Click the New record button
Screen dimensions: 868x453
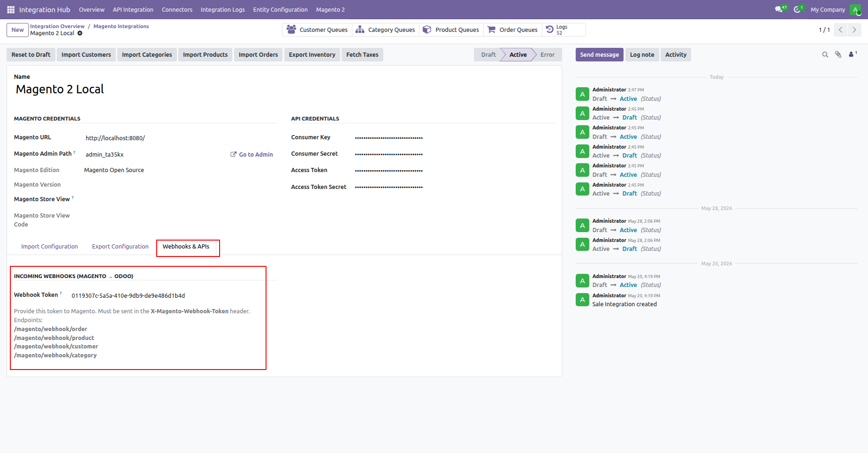(x=17, y=30)
